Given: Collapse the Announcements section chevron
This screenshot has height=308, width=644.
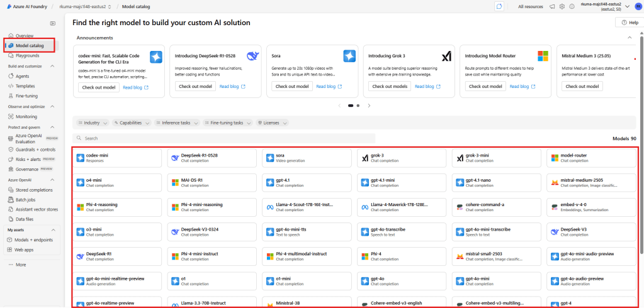Looking at the screenshot, I should (630, 38).
